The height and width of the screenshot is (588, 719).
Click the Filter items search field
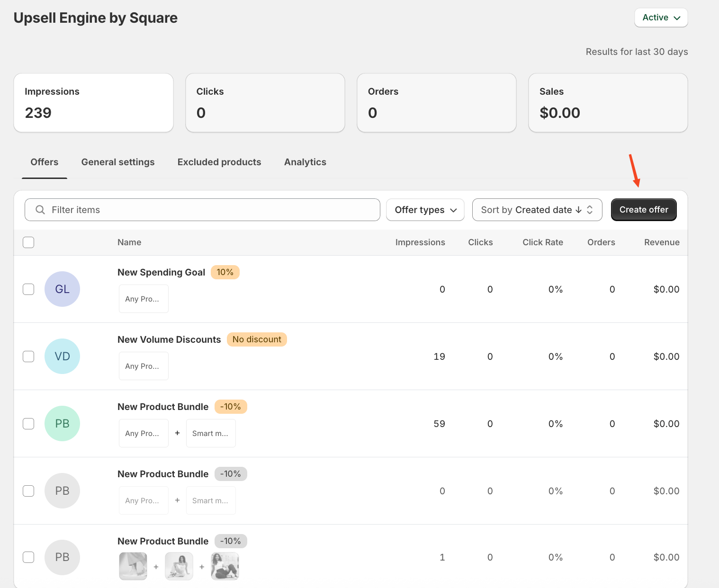click(x=202, y=210)
